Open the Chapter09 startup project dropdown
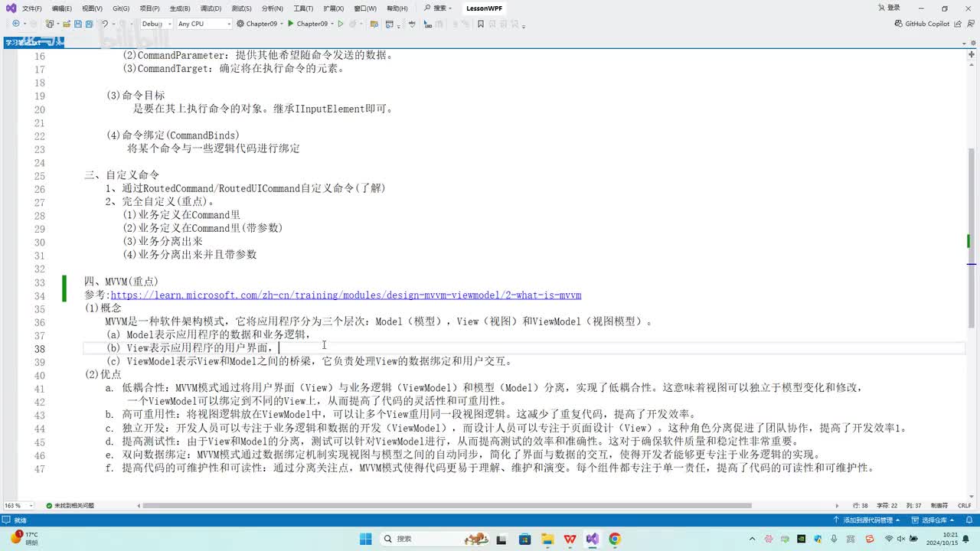The height and width of the screenshot is (551, 980). tap(260, 24)
